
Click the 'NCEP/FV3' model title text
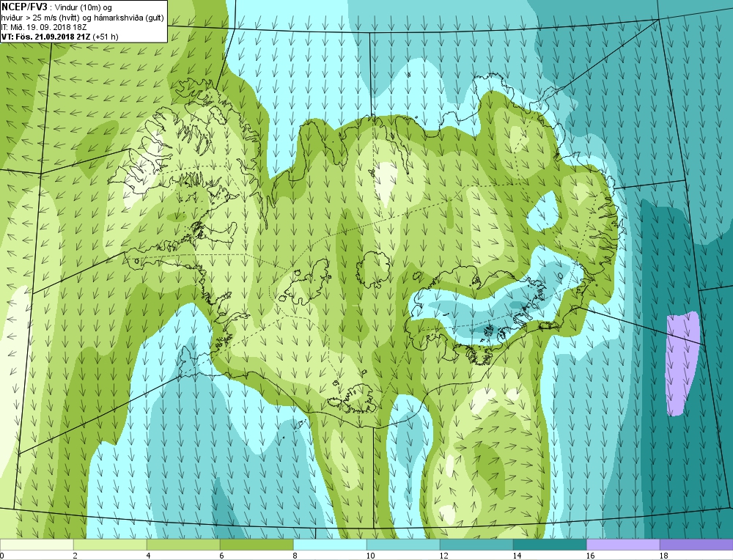pos(24,7)
